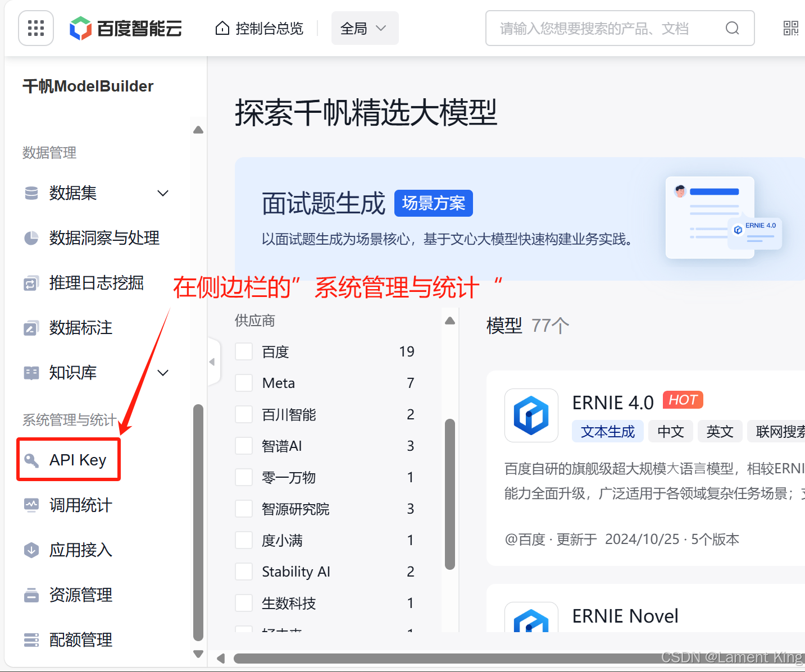The height and width of the screenshot is (672, 805).
Task: Open the 全局 region dropdown
Action: point(365,28)
